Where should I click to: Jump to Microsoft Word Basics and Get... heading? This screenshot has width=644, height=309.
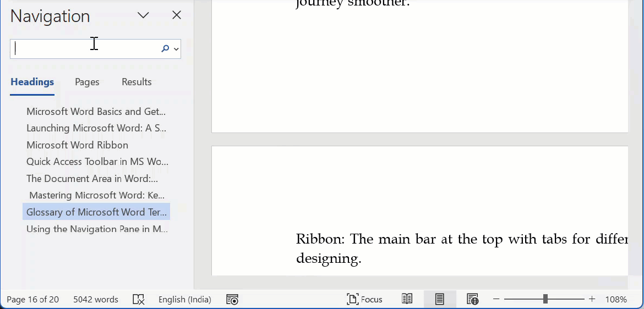(x=96, y=111)
